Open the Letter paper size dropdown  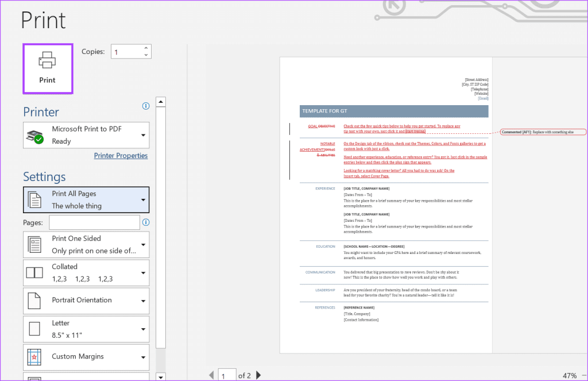(x=86, y=329)
